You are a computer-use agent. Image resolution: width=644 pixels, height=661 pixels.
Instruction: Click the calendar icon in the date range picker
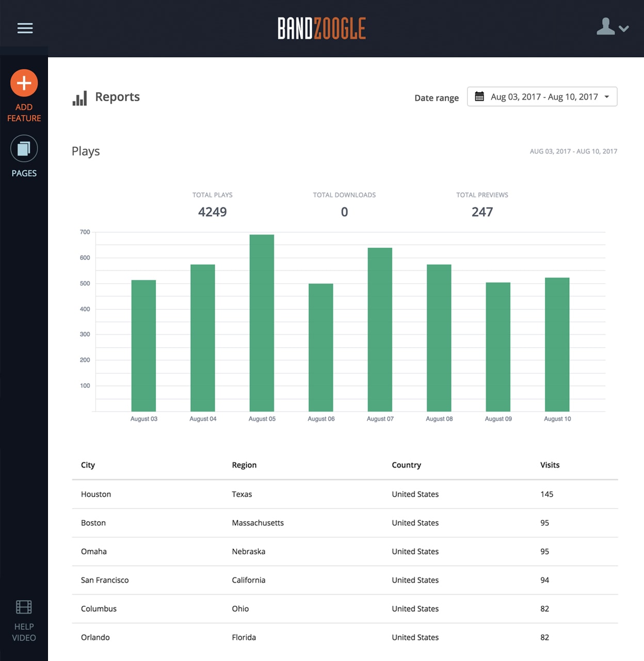(479, 96)
